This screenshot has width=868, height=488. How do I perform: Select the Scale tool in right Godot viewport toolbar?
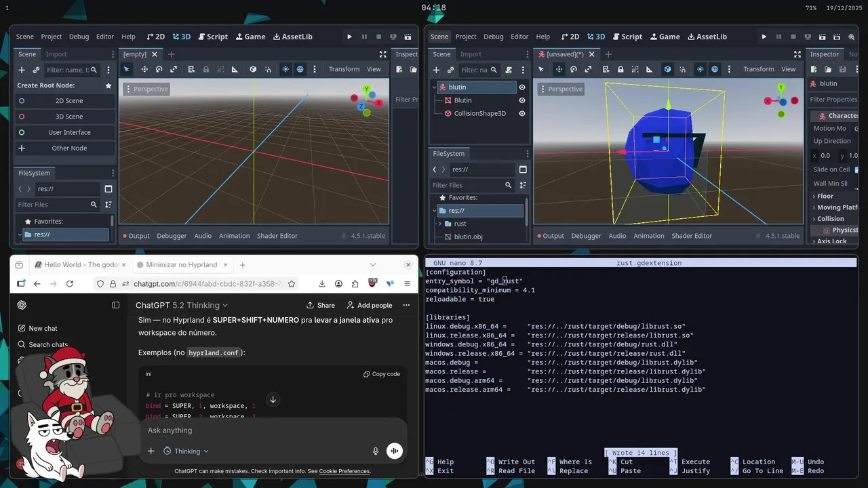pos(589,69)
